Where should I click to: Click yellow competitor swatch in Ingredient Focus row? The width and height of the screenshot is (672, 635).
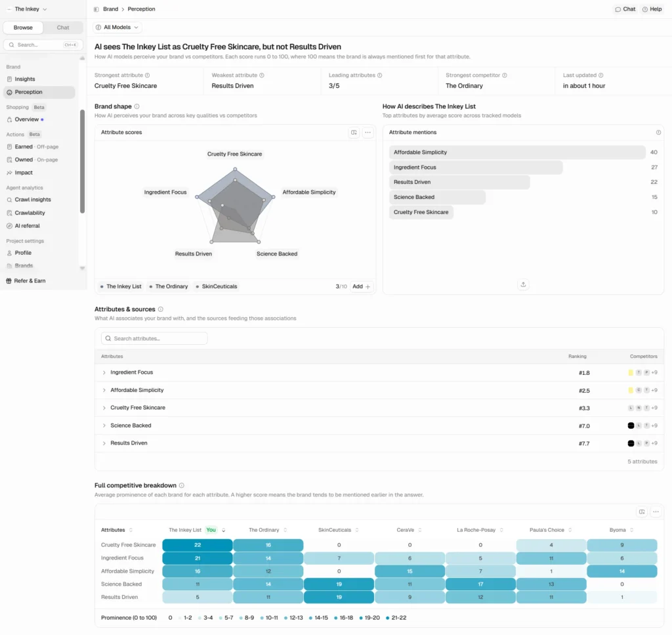coord(631,372)
